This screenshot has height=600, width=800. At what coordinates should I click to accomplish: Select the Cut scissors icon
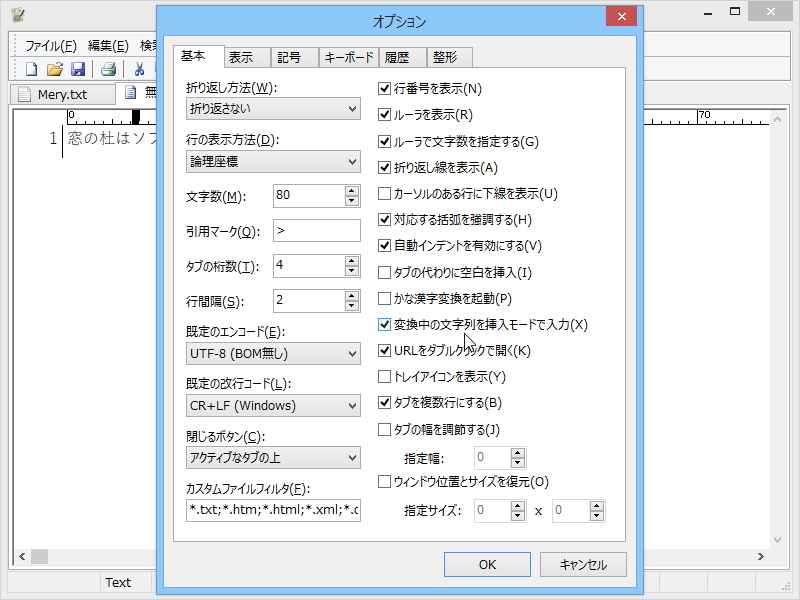(140, 68)
